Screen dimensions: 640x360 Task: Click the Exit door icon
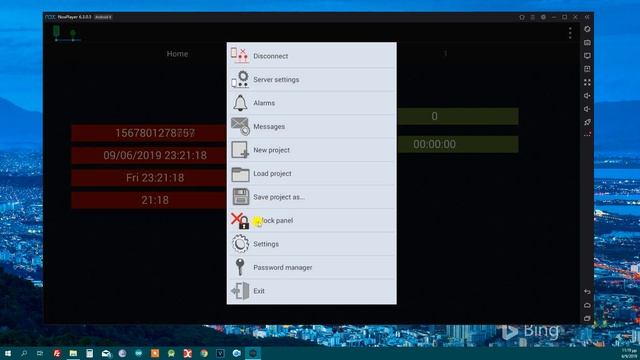click(x=240, y=291)
